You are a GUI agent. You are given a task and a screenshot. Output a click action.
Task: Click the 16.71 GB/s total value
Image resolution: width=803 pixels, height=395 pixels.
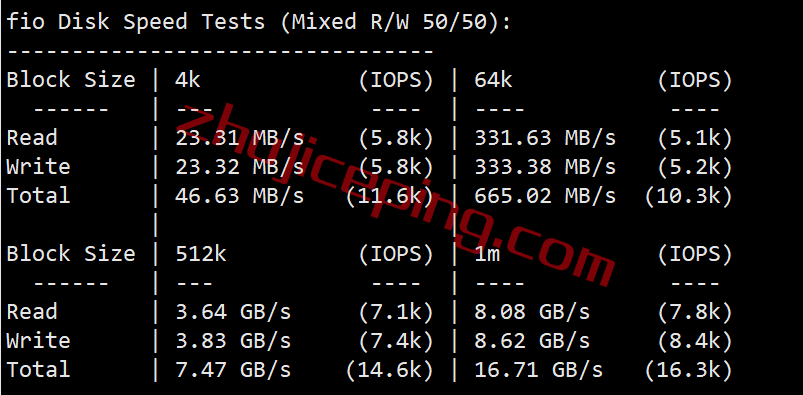[539, 370]
